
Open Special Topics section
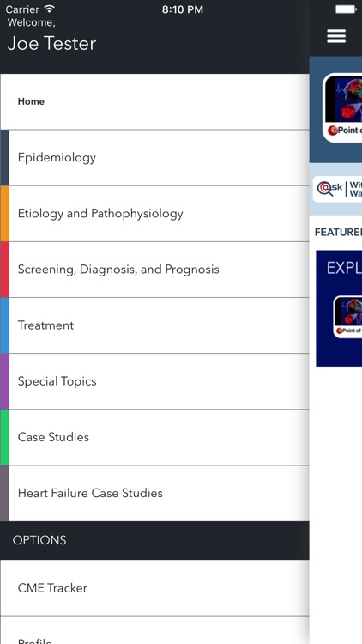tap(154, 381)
